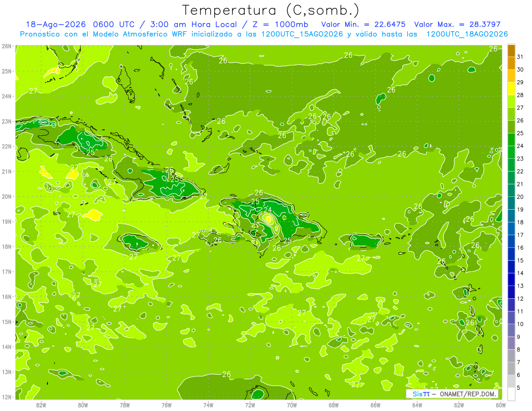Click the legend value label "22"
Viewport: 532px width, 411px height.
[520, 171]
